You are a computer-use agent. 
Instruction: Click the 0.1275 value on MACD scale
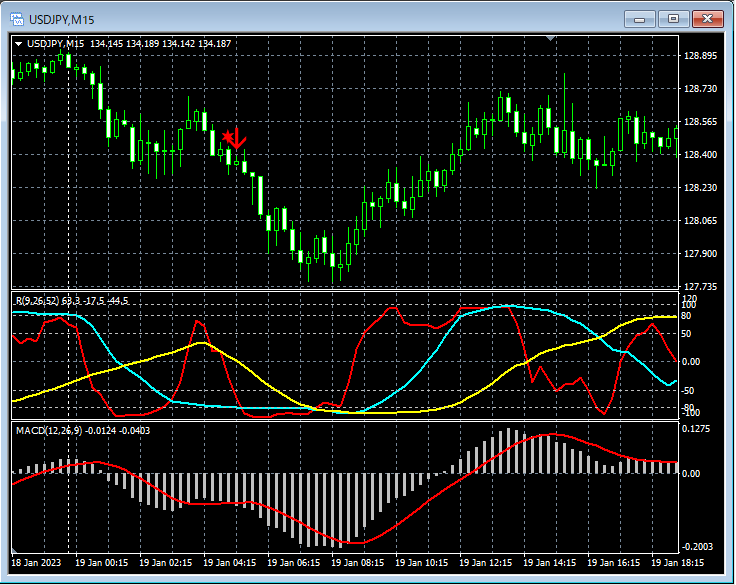[x=696, y=429]
